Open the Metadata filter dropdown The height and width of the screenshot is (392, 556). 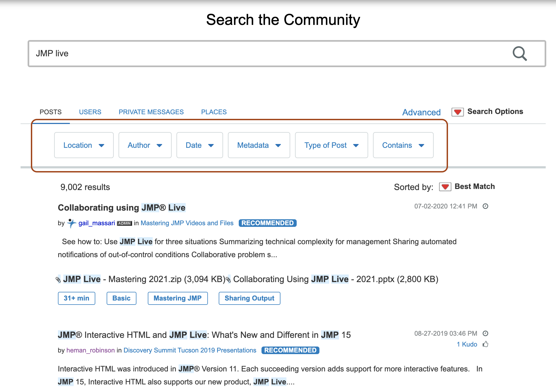(x=259, y=145)
